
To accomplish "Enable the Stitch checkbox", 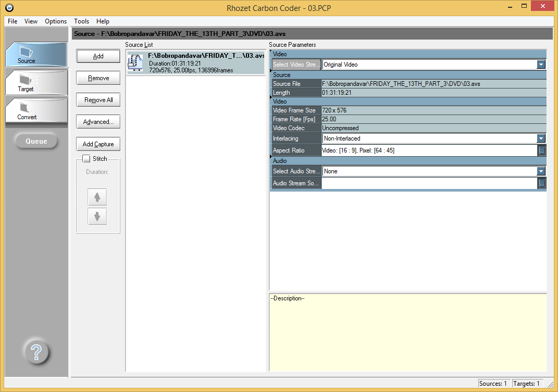I will point(86,159).
